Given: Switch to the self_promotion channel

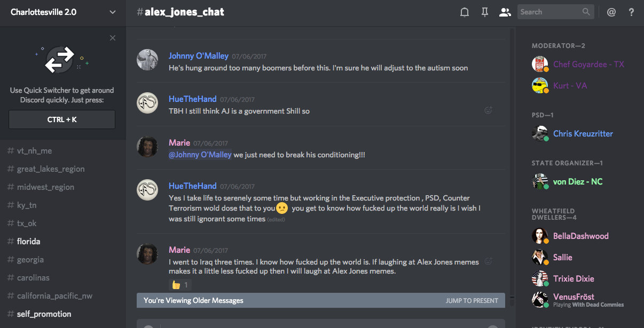Looking at the screenshot, I should 44,314.
